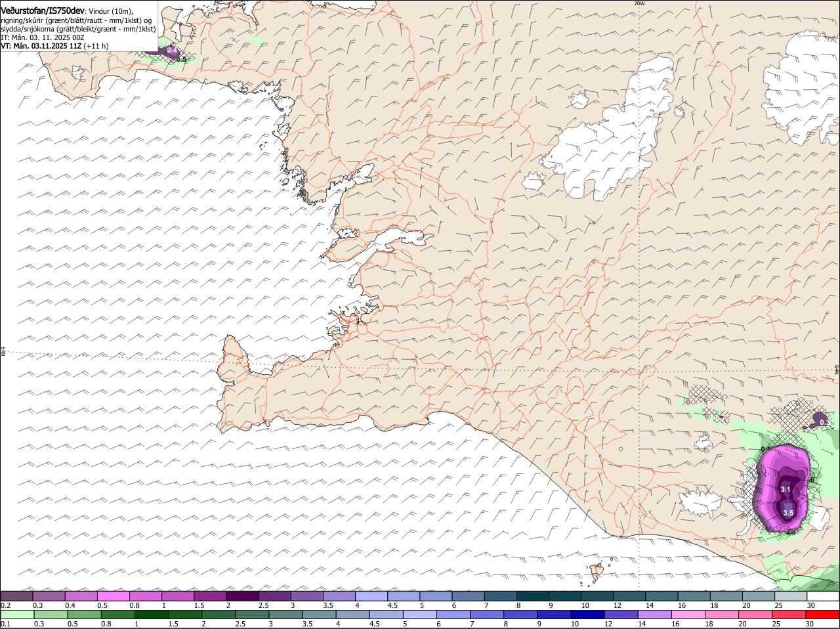The height and width of the screenshot is (629, 840).
Task: Select the dark green rain swatch between 1 and 1.5
Action: pyautogui.click(x=152, y=615)
